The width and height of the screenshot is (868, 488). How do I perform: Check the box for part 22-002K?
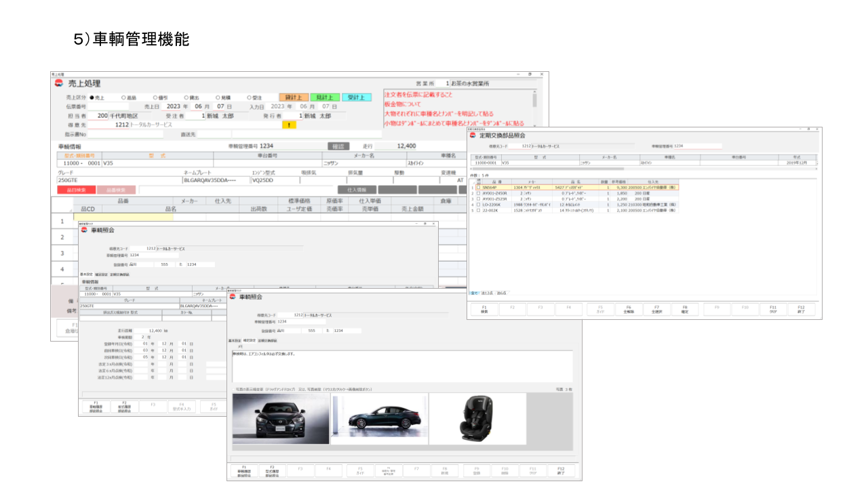478,210
